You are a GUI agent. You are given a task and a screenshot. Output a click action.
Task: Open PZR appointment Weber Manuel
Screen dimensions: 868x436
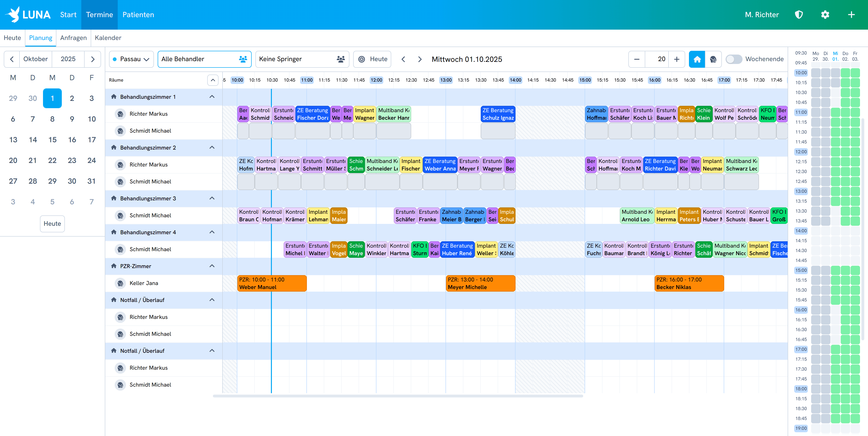point(272,283)
